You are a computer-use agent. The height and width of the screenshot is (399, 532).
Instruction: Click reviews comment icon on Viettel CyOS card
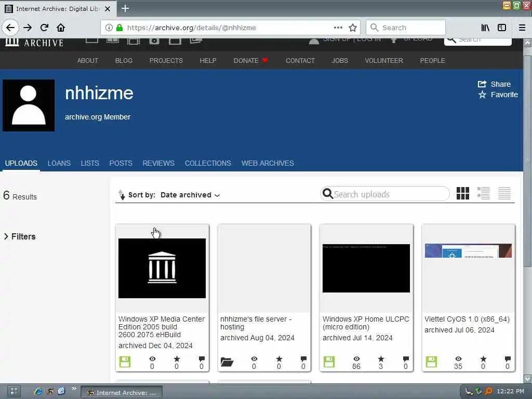508,359
